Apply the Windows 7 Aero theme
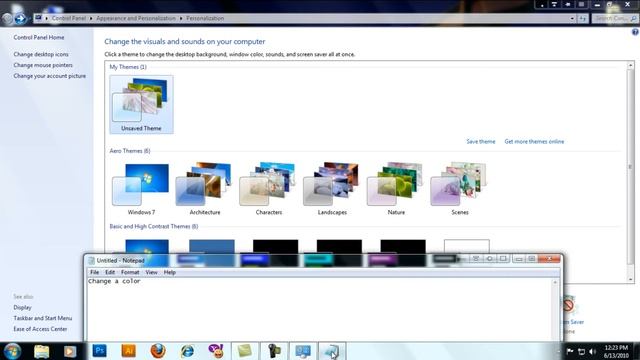Image resolution: width=640 pixels, height=360 pixels. [x=141, y=189]
